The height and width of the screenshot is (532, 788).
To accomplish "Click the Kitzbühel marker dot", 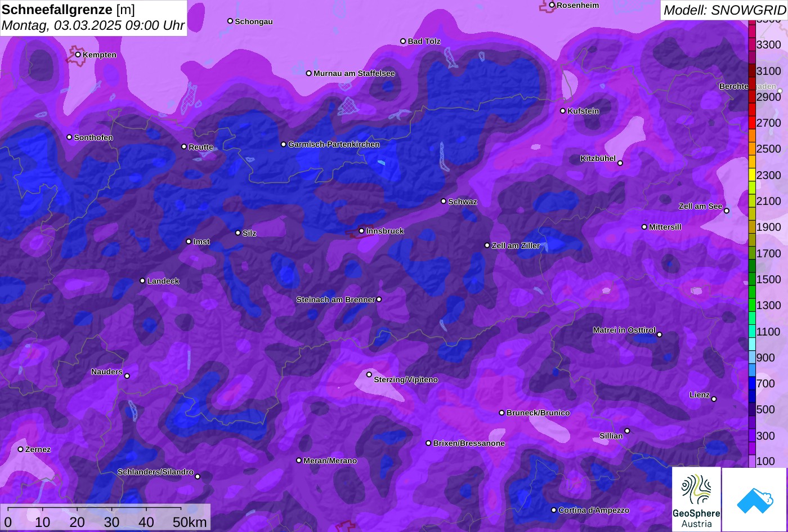I will [620, 163].
